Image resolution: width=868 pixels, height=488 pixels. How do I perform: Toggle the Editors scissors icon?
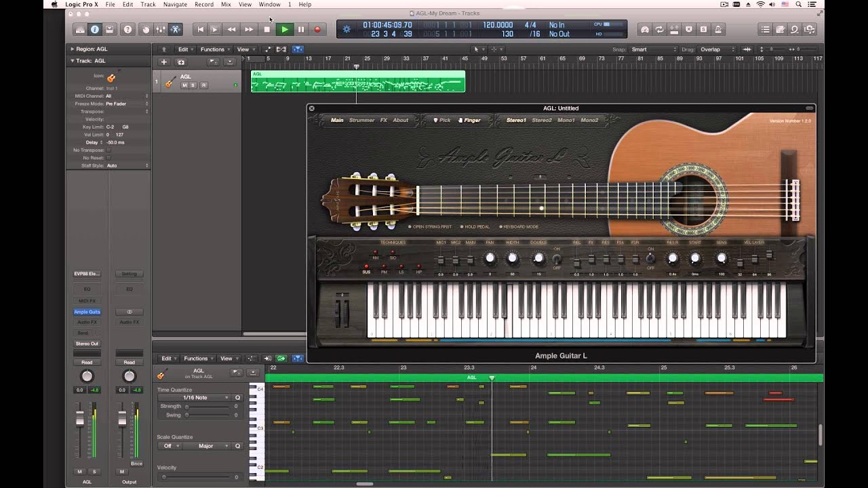pyautogui.click(x=175, y=29)
